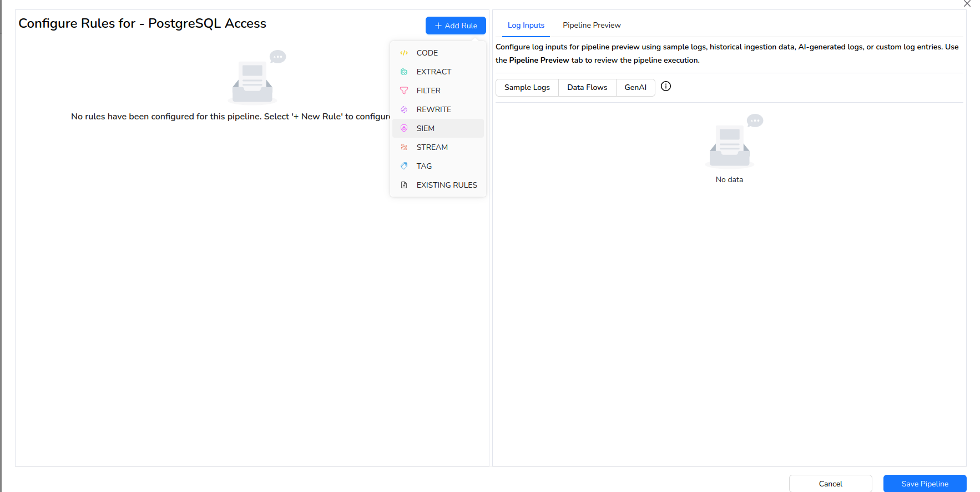Screen dimensions: 980x492
Task: Click the SIEM shield icon
Action: [404, 128]
